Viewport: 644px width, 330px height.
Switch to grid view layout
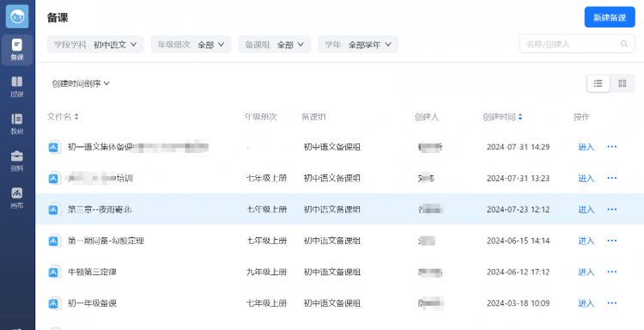(623, 83)
